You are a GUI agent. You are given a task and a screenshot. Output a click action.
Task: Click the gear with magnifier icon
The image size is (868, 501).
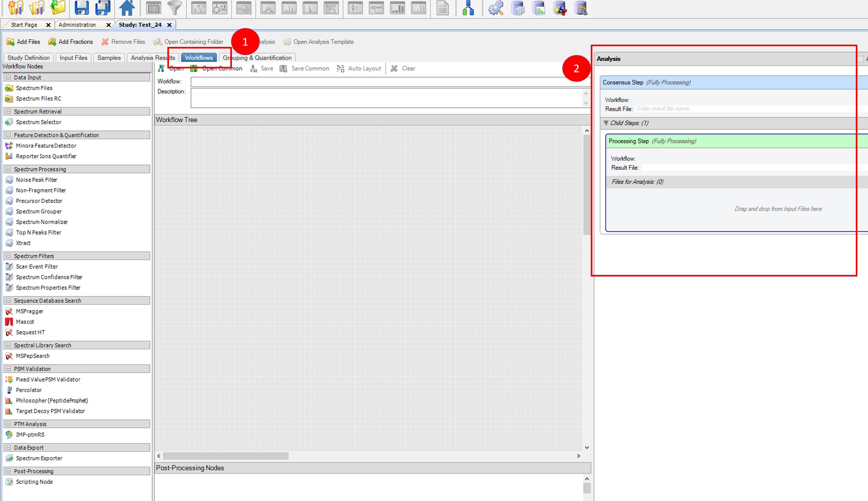(496, 8)
